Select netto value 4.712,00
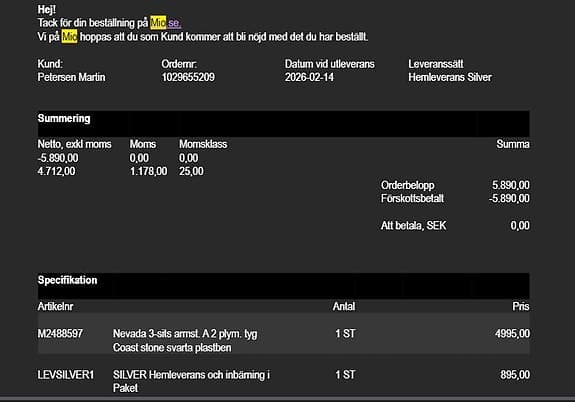 pyautogui.click(x=56, y=171)
